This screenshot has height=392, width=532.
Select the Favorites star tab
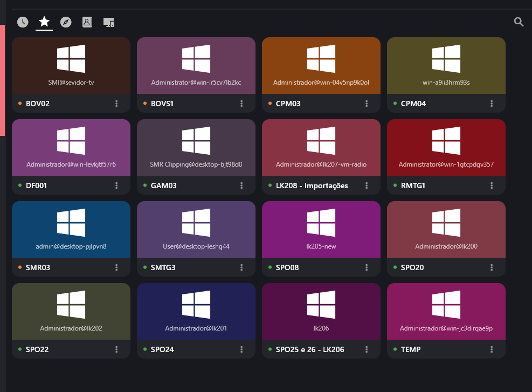coord(44,22)
